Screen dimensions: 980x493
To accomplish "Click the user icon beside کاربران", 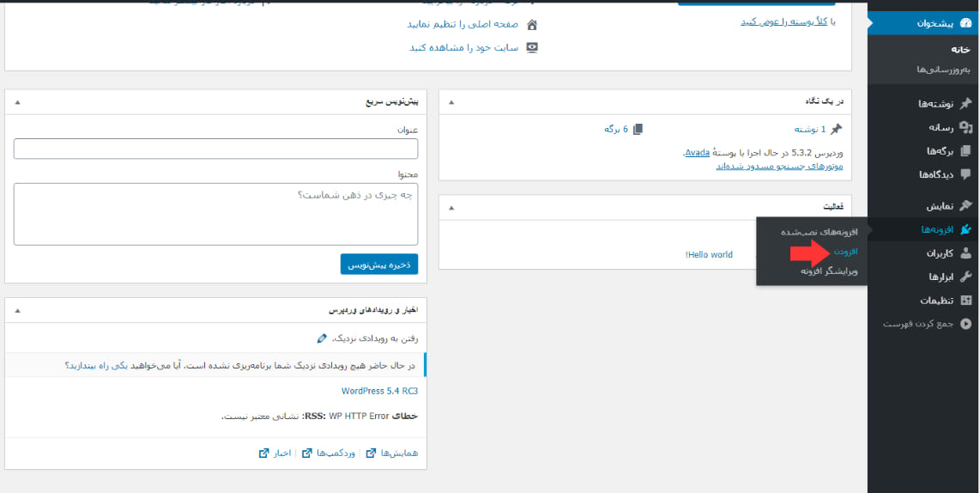I will (965, 253).
